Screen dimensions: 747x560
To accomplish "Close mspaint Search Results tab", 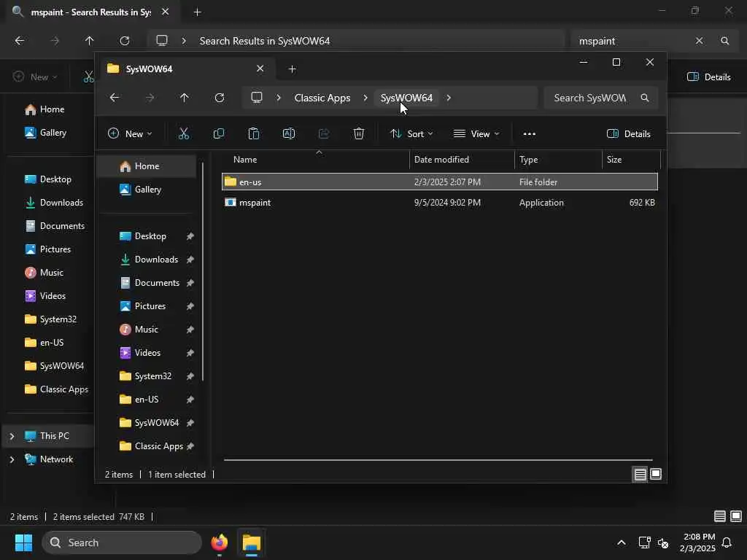I will (166, 12).
